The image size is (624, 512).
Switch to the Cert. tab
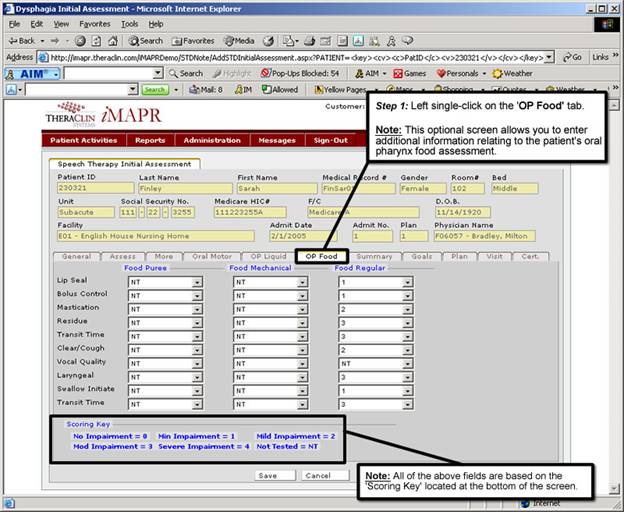530,257
